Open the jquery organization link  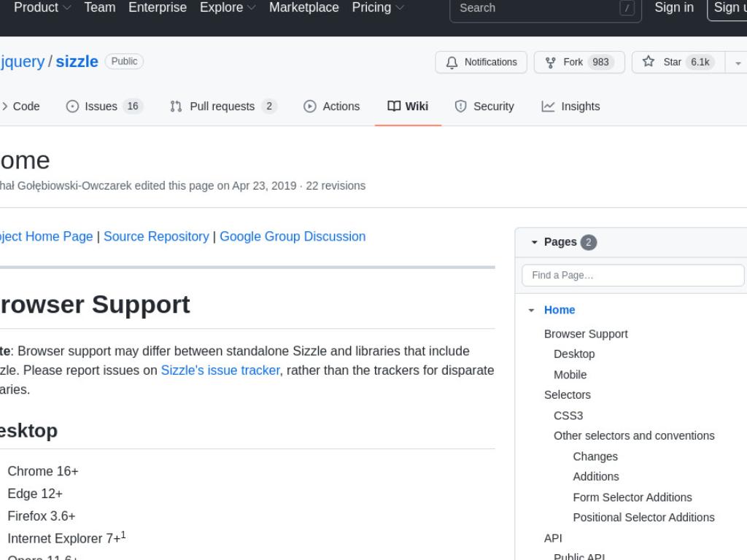click(x=23, y=61)
